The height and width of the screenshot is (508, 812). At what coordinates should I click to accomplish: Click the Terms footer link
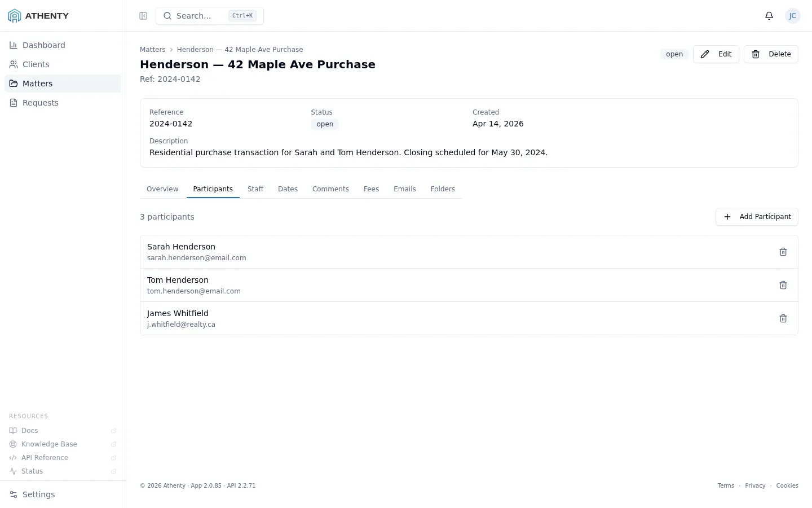[x=726, y=485]
